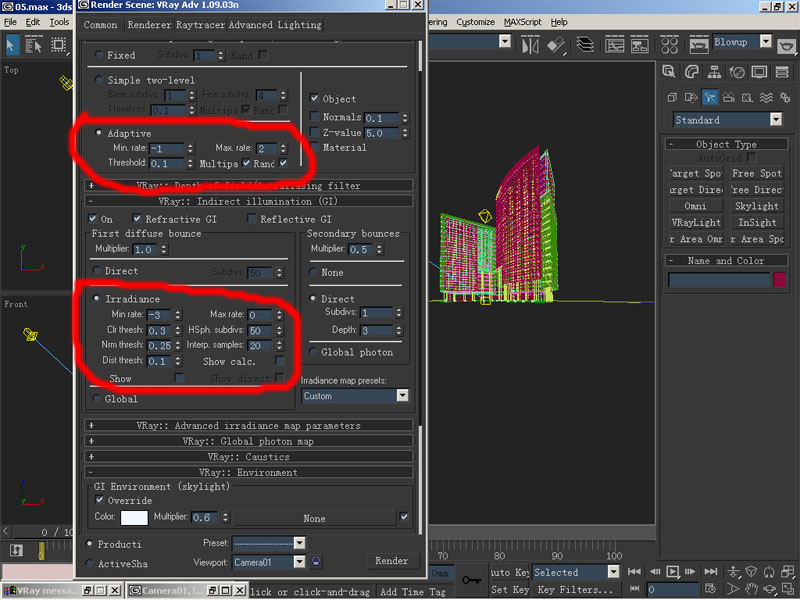This screenshot has width=800, height=600.
Task: Open the Display command panel
Action: pos(759,72)
